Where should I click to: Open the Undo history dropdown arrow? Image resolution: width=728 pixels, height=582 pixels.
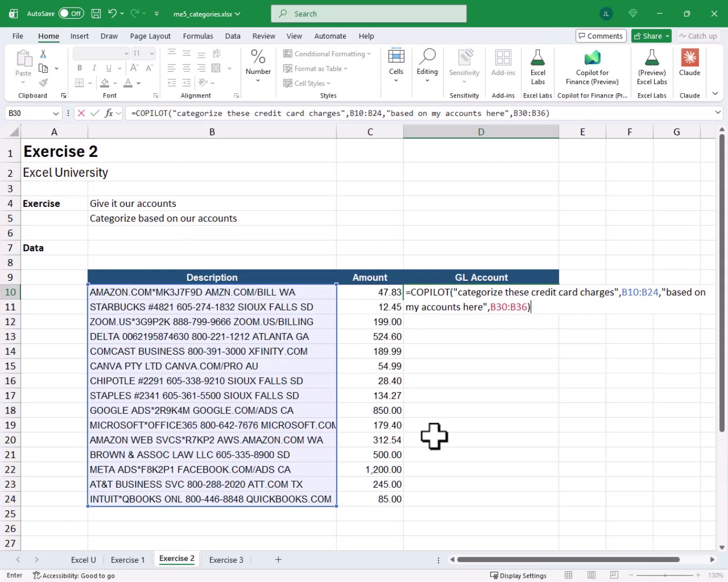[122, 13]
